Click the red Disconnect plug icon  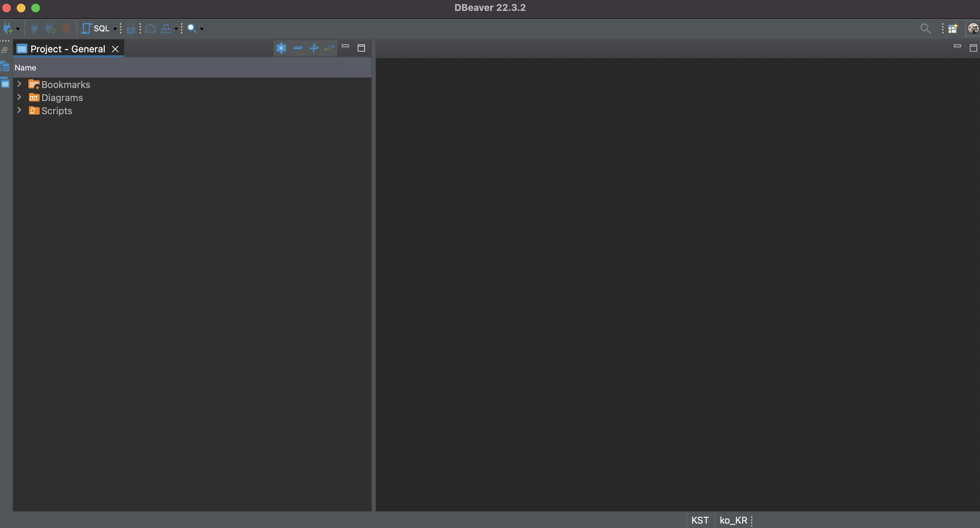point(66,28)
